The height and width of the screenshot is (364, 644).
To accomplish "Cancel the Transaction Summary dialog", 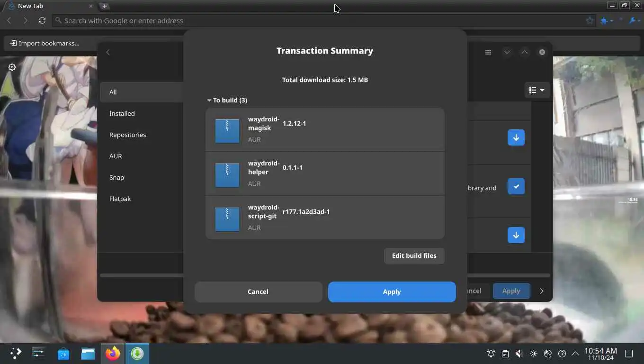I will coord(258,292).
